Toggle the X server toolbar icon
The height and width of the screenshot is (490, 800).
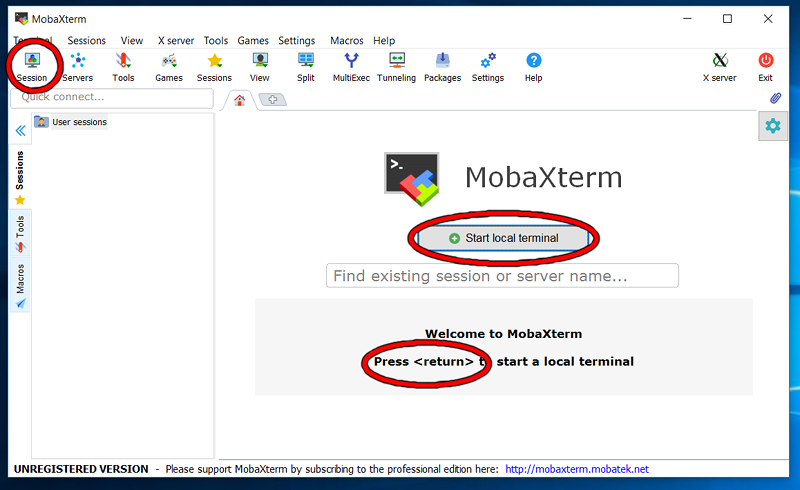pyautogui.click(x=719, y=67)
